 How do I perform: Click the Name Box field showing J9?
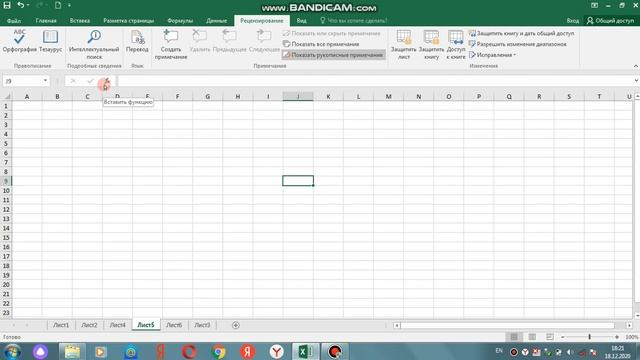click(x=22, y=81)
